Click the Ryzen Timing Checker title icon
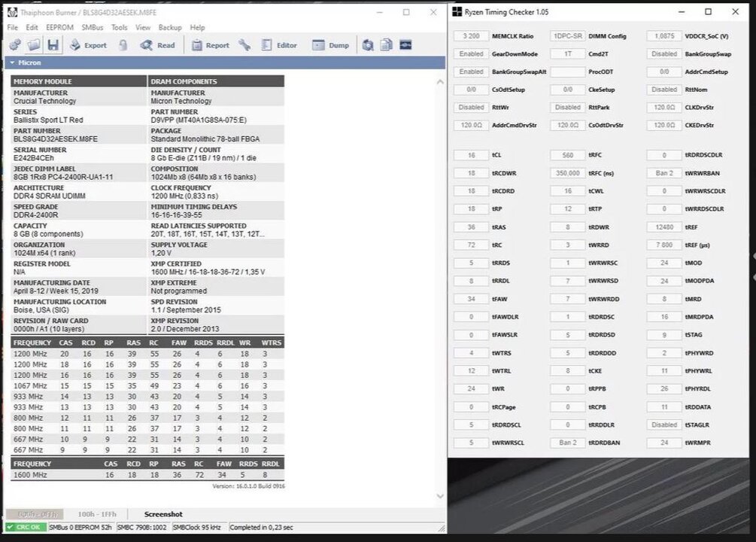This screenshot has height=542, width=756. [457, 11]
